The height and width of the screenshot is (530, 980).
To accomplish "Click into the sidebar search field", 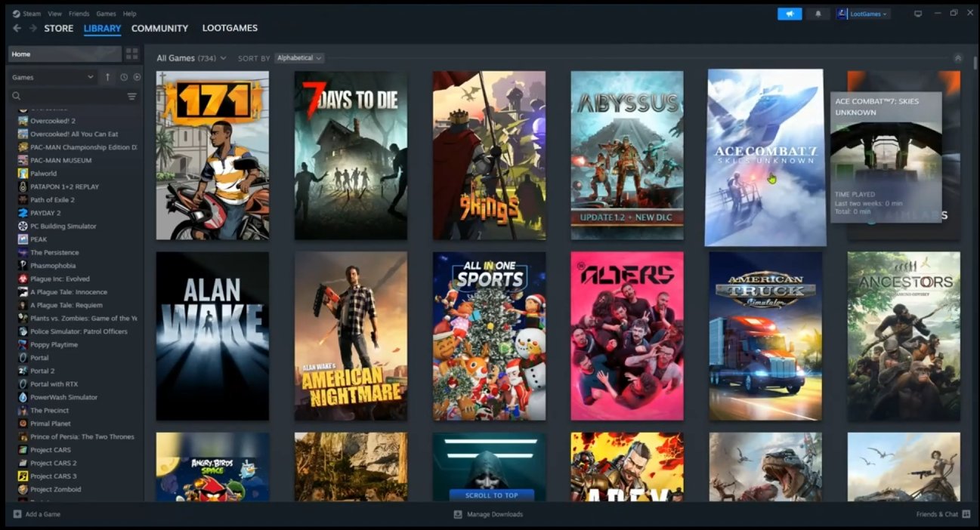I will [x=72, y=96].
